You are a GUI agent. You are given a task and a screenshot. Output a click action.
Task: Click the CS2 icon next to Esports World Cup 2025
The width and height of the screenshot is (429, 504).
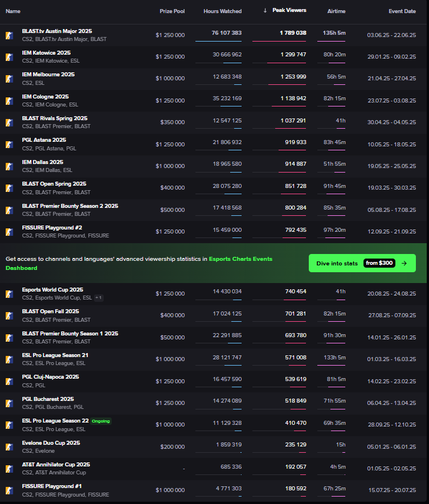coord(9,294)
